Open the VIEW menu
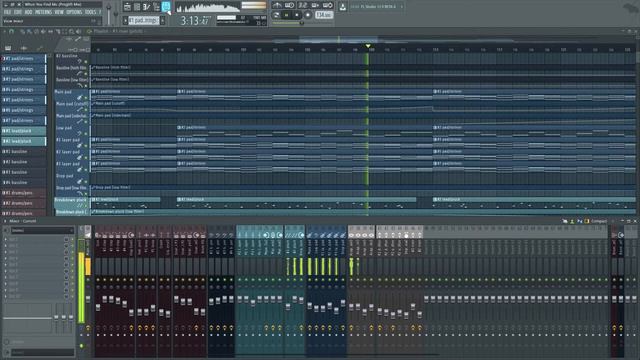 tap(59, 12)
